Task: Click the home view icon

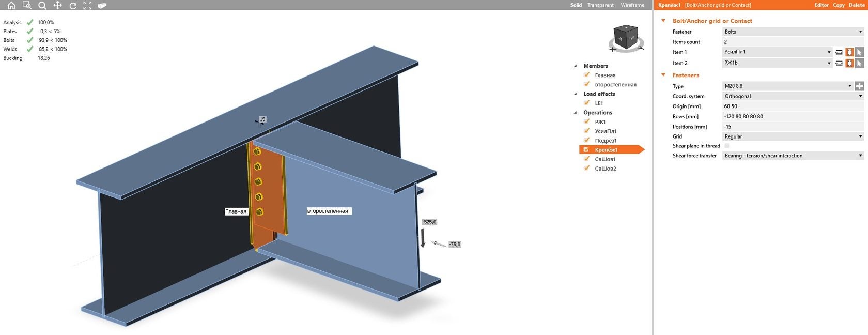Action: [x=11, y=5]
